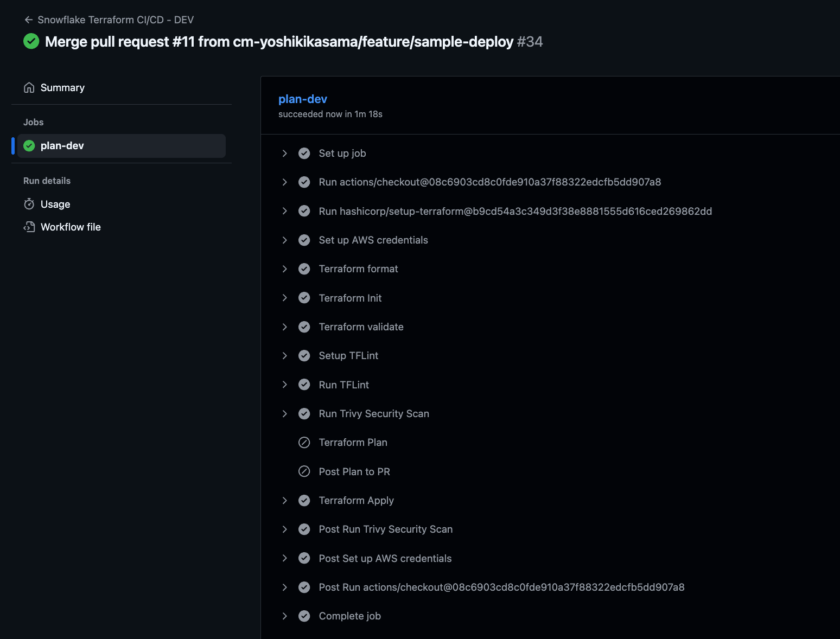This screenshot has height=639, width=840.
Task: Open the Set up AWS credentials step
Action: coord(373,240)
